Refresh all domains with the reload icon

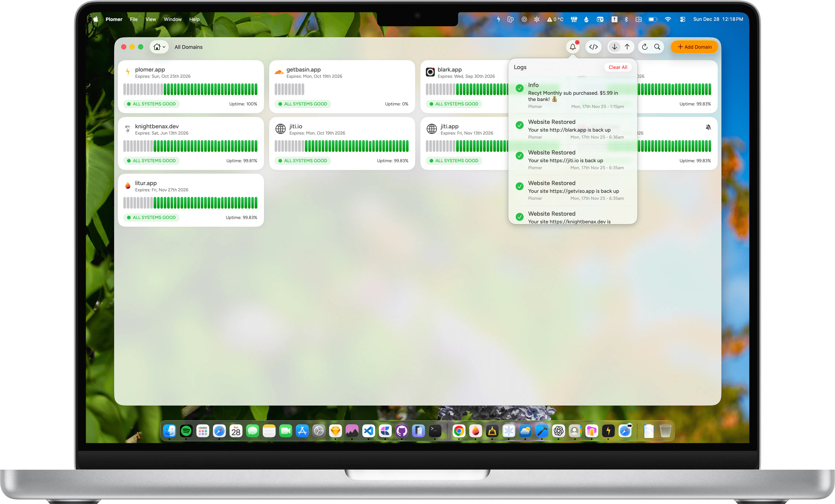pos(645,47)
